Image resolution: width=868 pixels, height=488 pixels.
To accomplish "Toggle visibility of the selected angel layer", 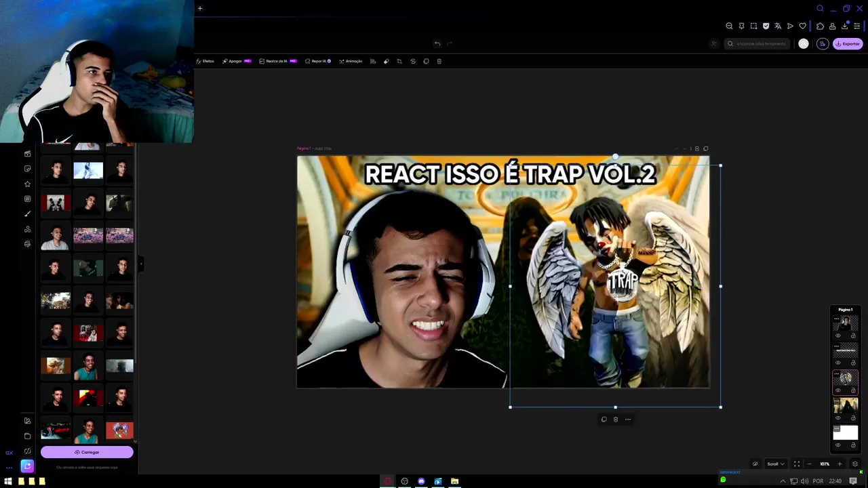I will point(837,390).
